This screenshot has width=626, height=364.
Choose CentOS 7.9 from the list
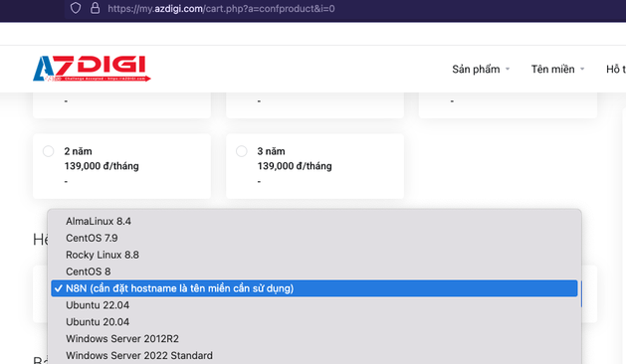pyautogui.click(x=314, y=238)
